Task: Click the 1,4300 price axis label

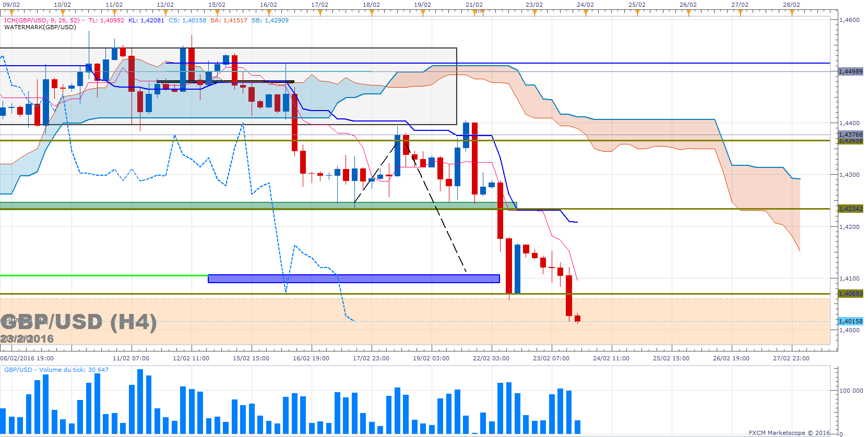Action: (849, 175)
